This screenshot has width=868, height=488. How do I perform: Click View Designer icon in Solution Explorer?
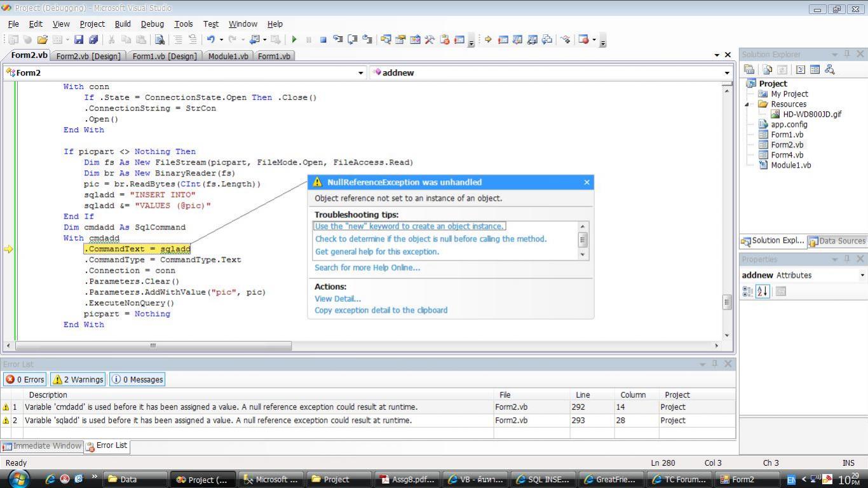coord(815,69)
